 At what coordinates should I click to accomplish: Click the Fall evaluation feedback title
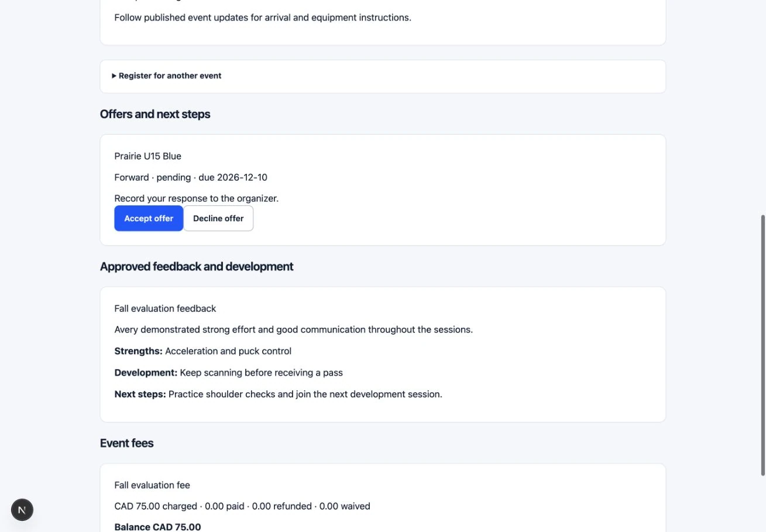[165, 308]
